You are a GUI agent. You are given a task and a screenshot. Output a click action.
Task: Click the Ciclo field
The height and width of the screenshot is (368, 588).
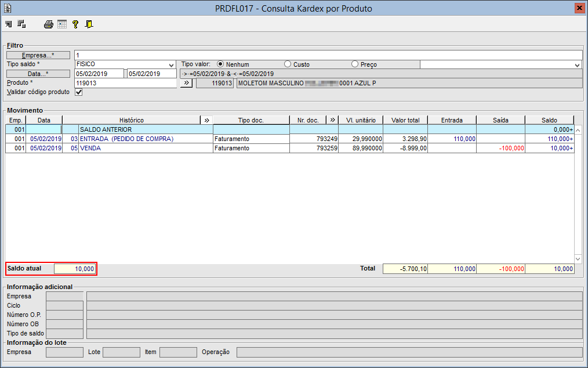(x=64, y=306)
